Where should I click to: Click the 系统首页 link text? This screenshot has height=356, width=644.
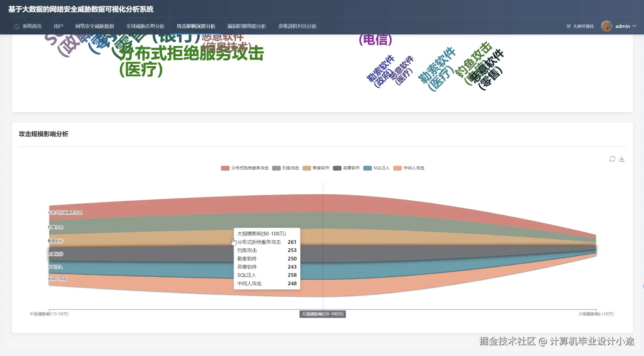pos(32,26)
